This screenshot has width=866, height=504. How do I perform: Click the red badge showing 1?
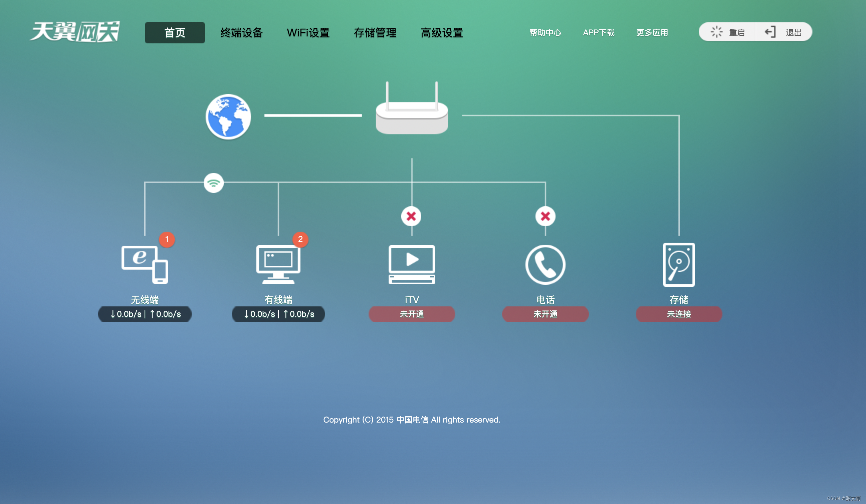click(x=167, y=239)
